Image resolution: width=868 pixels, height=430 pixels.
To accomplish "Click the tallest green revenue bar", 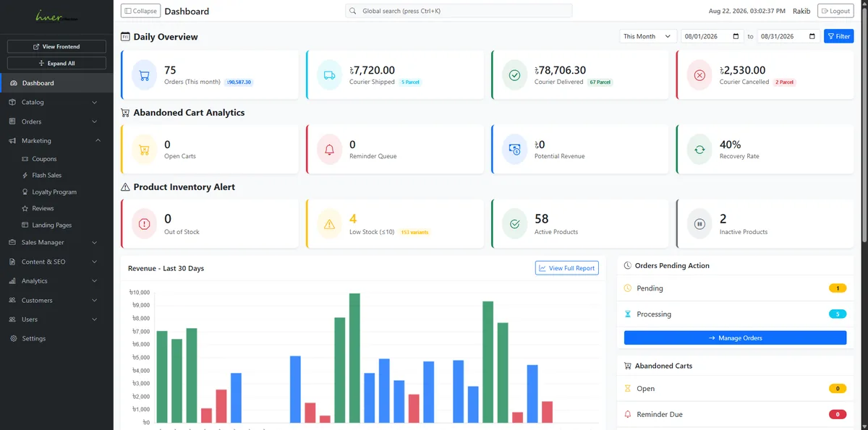I will [x=354, y=358].
